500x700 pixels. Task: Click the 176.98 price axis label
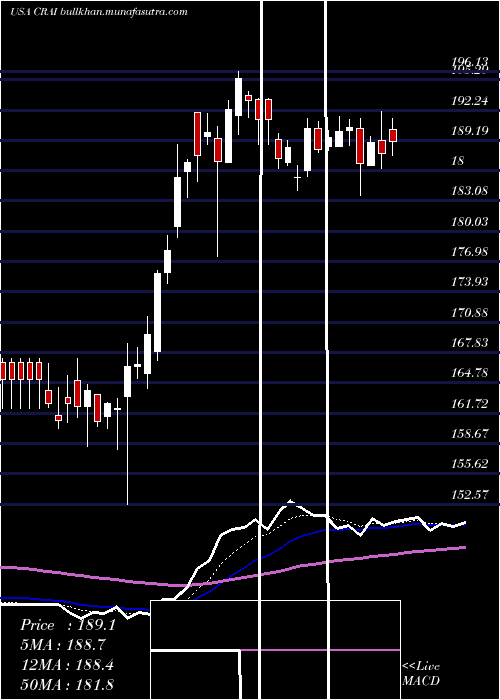click(470, 252)
